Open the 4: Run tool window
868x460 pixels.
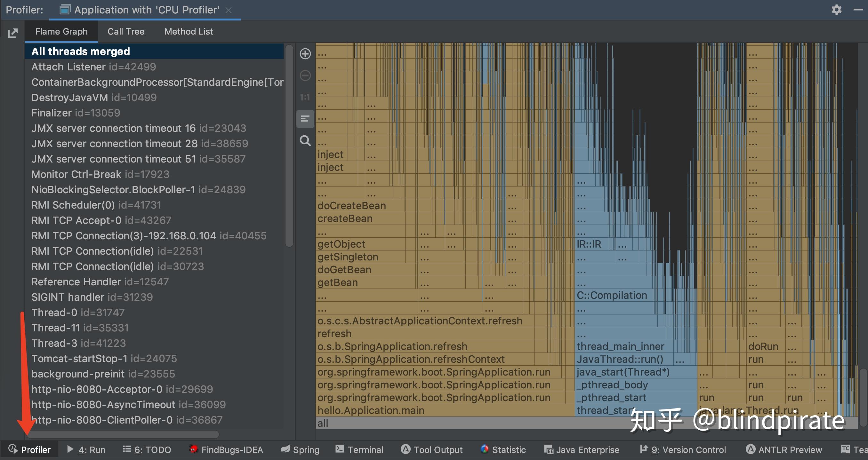click(x=86, y=449)
